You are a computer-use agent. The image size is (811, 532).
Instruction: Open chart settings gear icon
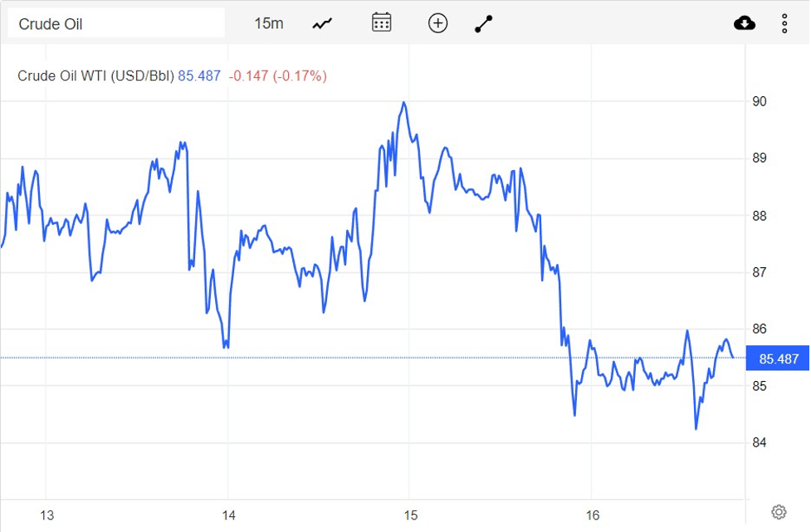(x=779, y=511)
